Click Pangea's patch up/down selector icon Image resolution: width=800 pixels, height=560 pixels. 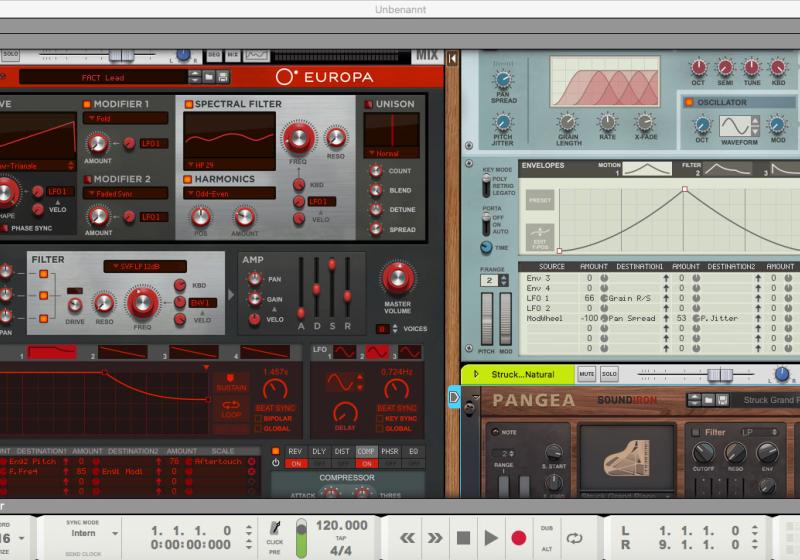coord(694,400)
